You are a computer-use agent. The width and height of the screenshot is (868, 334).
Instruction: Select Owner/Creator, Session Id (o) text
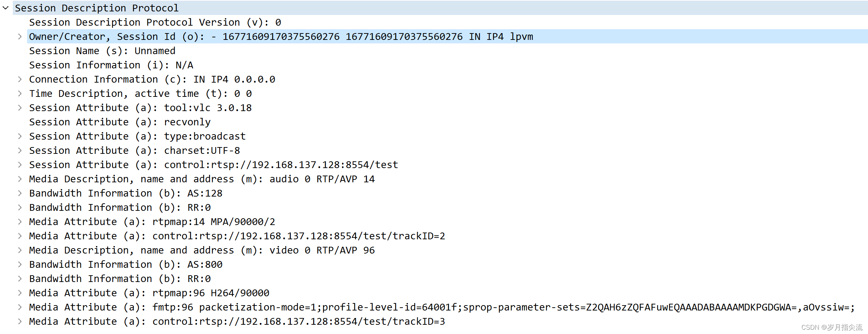tap(281, 37)
